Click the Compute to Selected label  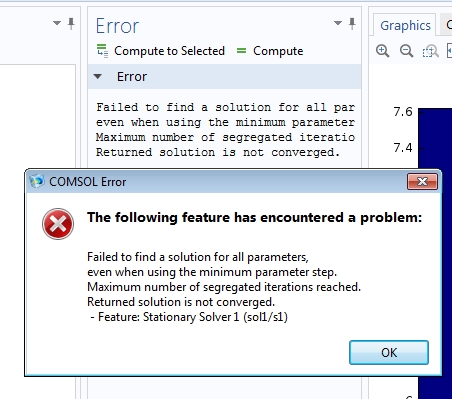point(169,51)
